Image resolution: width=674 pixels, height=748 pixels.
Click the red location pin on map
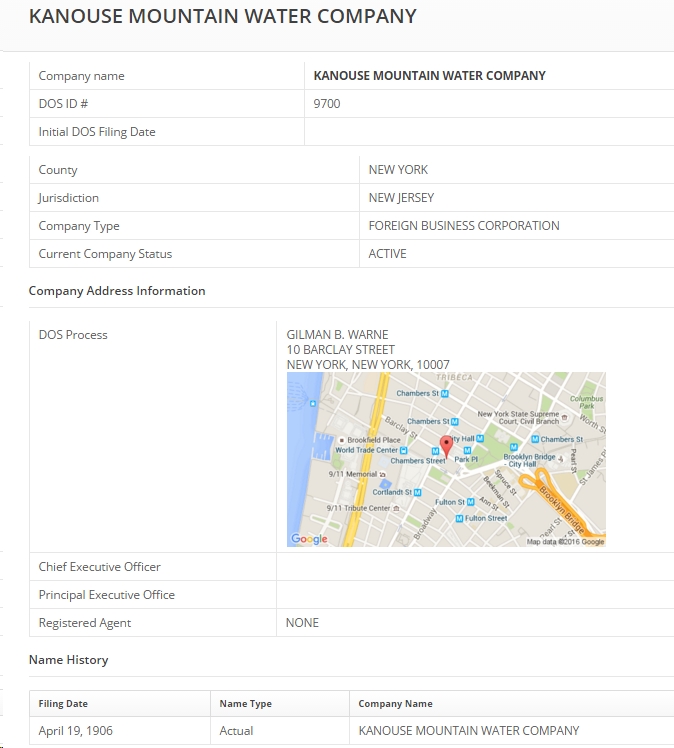coord(446,445)
